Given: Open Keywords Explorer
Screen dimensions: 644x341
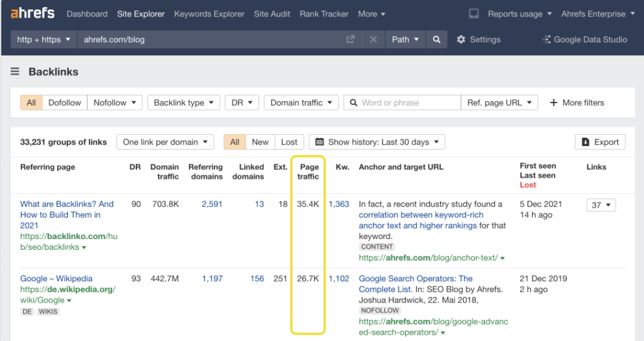Looking at the screenshot, I should click(209, 14).
